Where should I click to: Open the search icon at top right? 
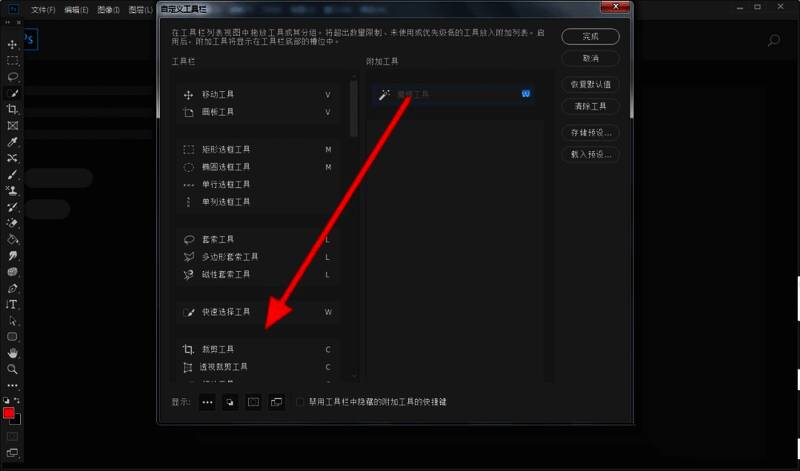pos(773,40)
